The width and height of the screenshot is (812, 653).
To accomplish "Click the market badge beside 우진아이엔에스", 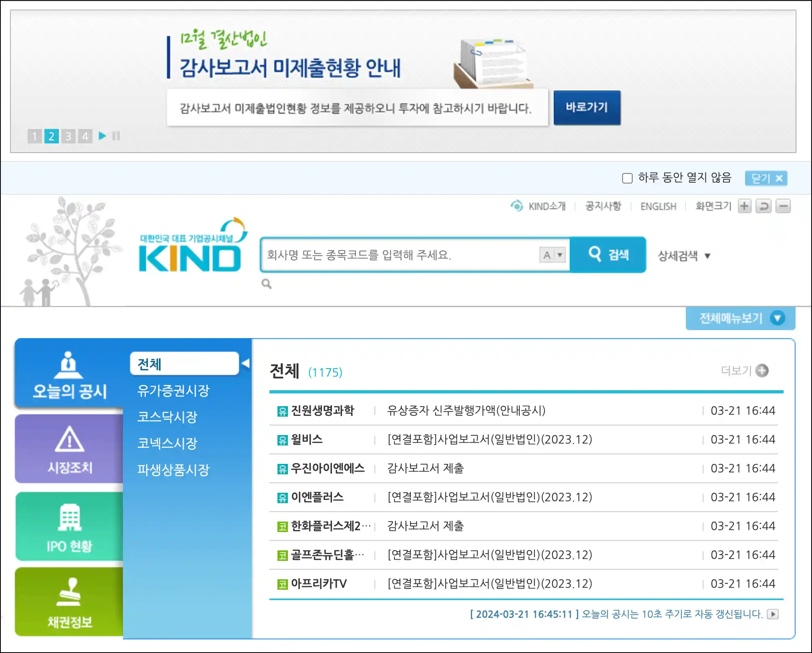I will (282, 469).
